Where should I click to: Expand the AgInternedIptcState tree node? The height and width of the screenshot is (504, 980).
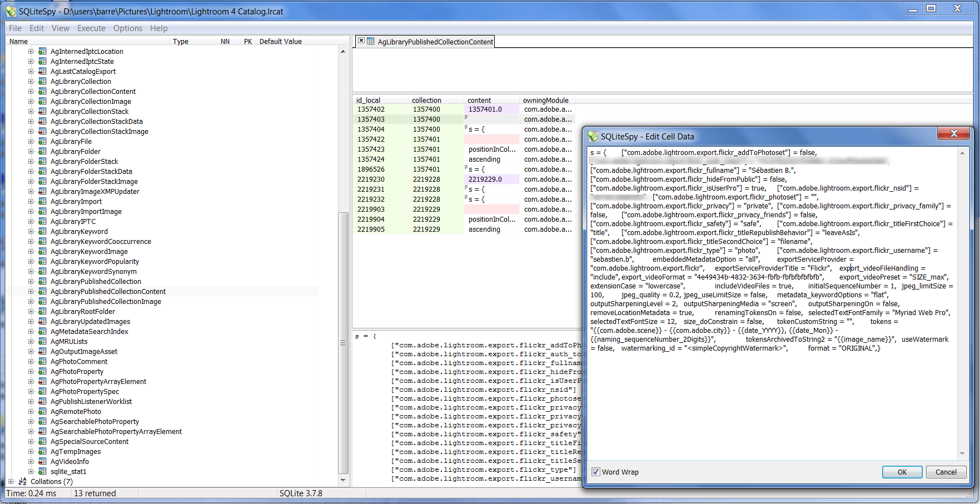tap(31, 62)
